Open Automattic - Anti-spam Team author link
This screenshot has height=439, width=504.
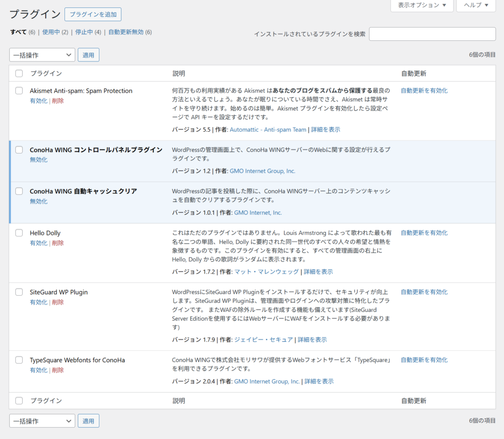coord(268,130)
